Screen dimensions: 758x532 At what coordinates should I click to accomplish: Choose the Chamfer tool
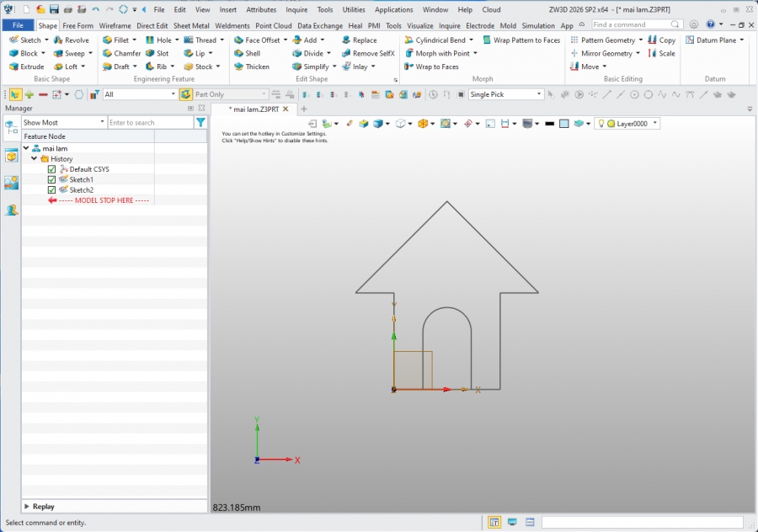(121, 54)
